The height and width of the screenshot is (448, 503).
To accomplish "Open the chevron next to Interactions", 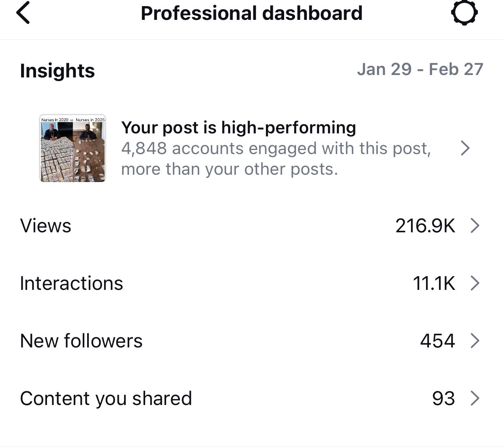I will (475, 283).
